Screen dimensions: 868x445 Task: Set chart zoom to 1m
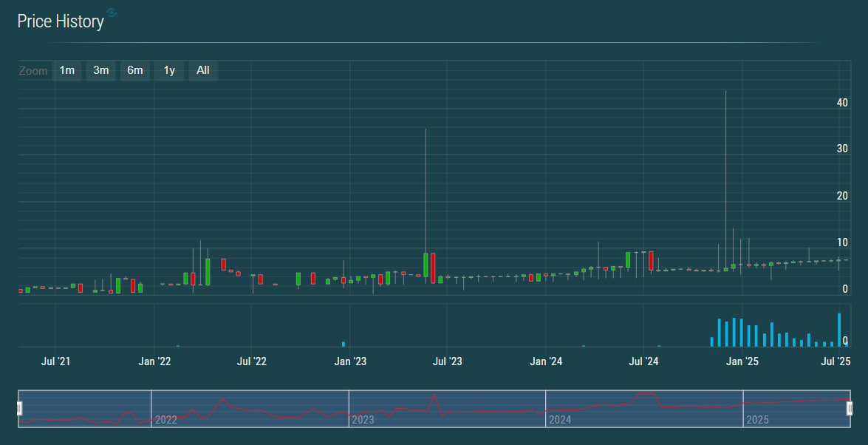67,70
